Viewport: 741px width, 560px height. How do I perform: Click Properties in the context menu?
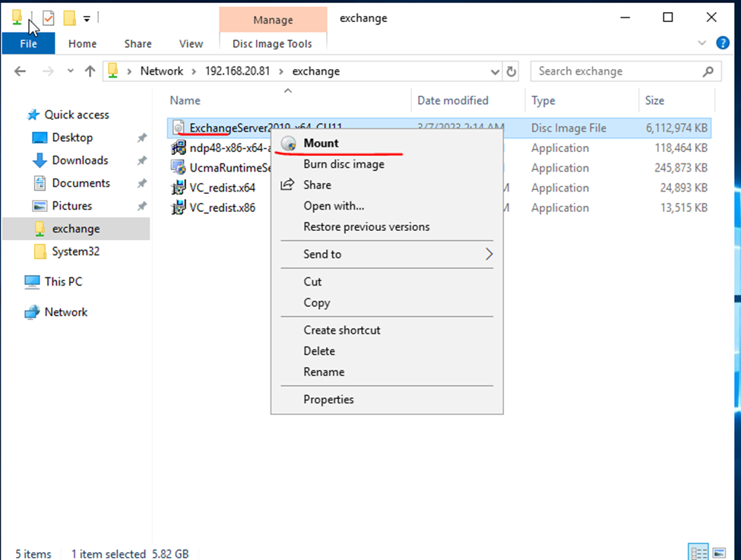pos(328,400)
